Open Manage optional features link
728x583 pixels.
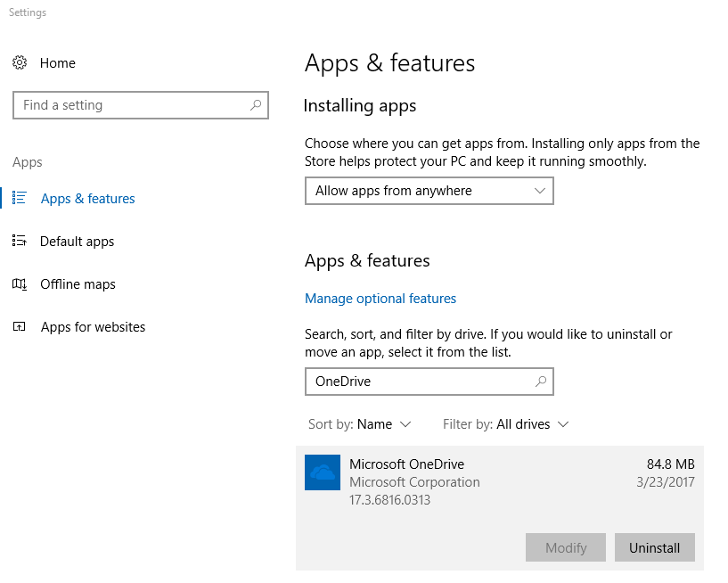click(380, 299)
